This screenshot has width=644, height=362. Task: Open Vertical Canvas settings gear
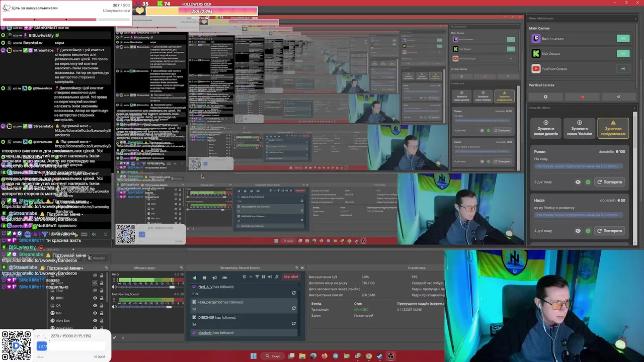tap(545, 97)
